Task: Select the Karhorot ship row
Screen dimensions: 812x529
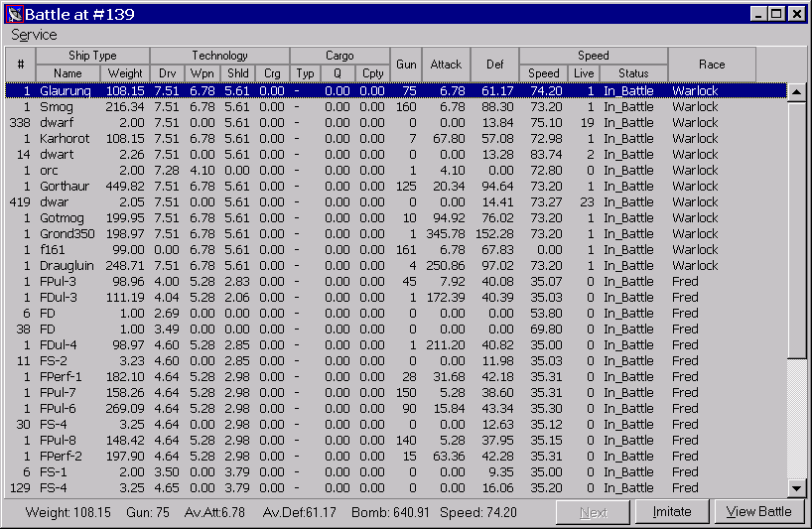Action: [396, 138]
